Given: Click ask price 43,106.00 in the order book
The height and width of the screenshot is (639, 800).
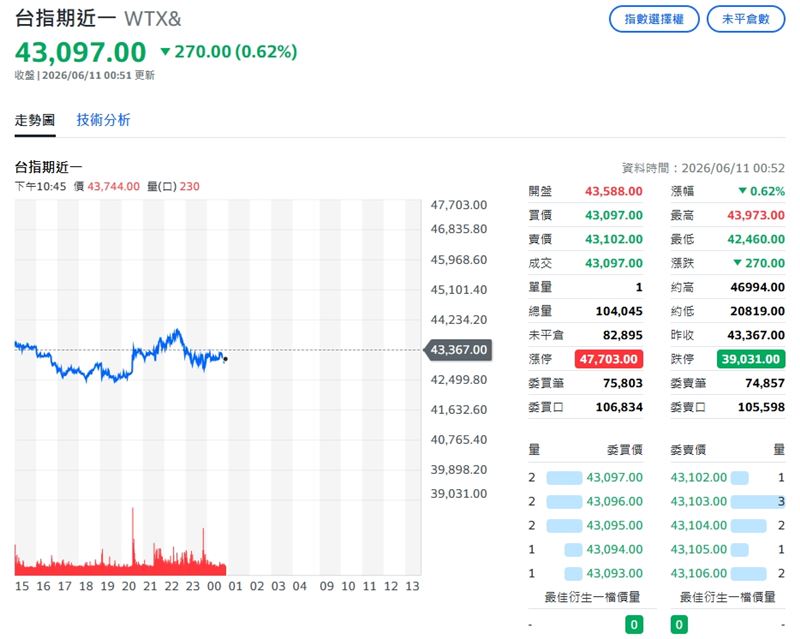Looking at the screenshot, I should 698,574.
